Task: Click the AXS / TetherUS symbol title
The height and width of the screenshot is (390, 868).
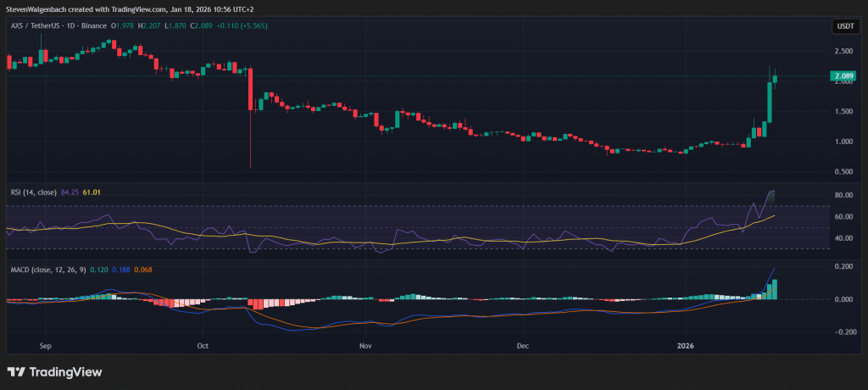Action: tap(33, 26)
